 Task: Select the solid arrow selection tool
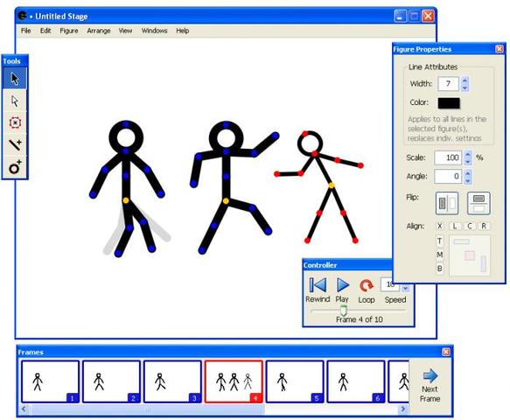point(15,79)
